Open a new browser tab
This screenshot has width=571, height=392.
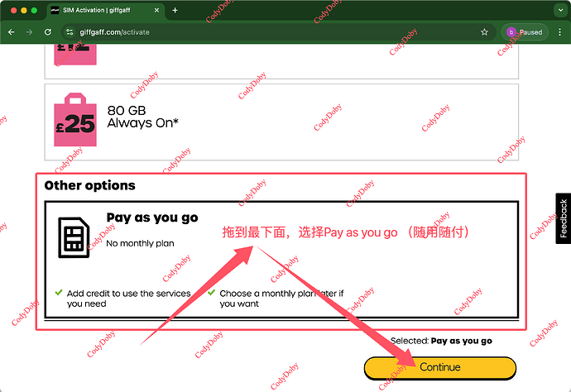(175, 10)
